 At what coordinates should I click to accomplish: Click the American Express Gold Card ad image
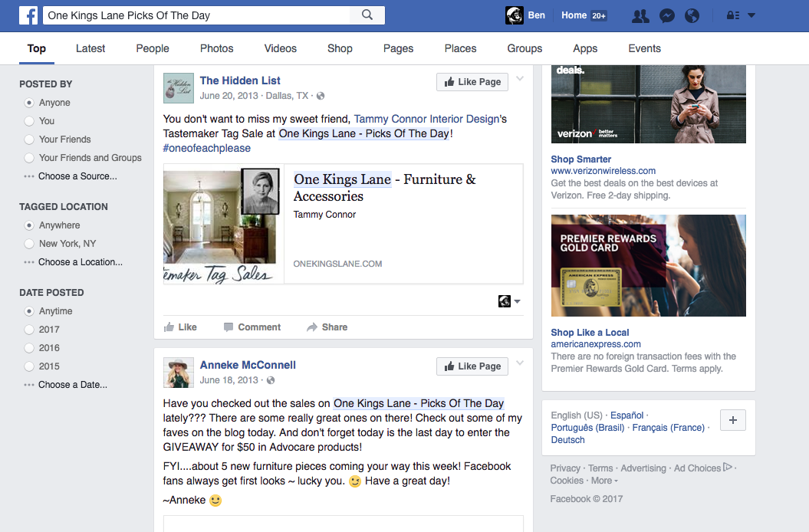[648, 265]
